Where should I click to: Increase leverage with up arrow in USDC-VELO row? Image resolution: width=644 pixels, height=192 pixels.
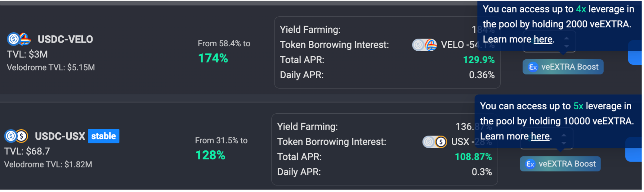tap(566, 38)
